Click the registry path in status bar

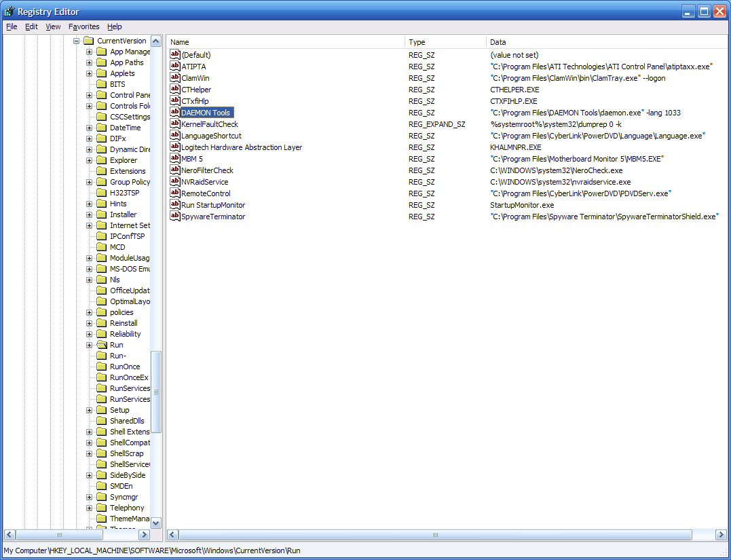tap(152, 550)
